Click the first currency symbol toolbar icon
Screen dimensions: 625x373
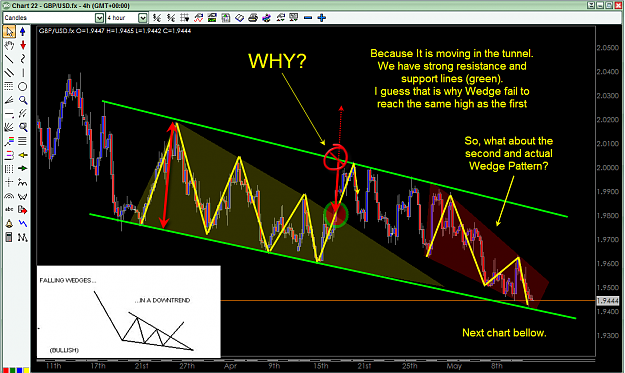(x=157, y=18)
